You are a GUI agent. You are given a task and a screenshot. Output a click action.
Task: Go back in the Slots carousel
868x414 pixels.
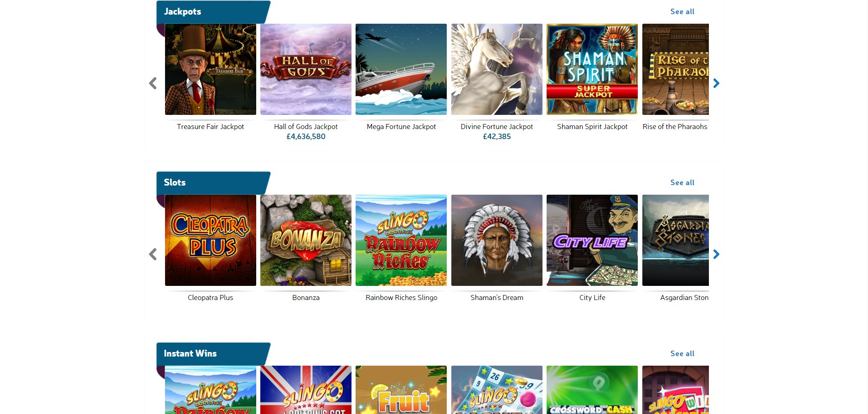coord(153,254)
